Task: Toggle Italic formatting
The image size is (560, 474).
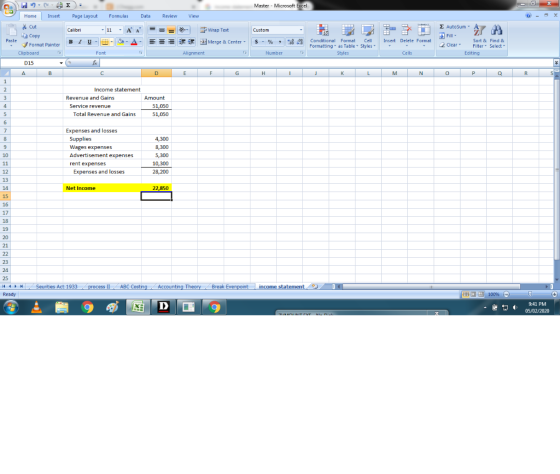Action: (x=80, y=42)
